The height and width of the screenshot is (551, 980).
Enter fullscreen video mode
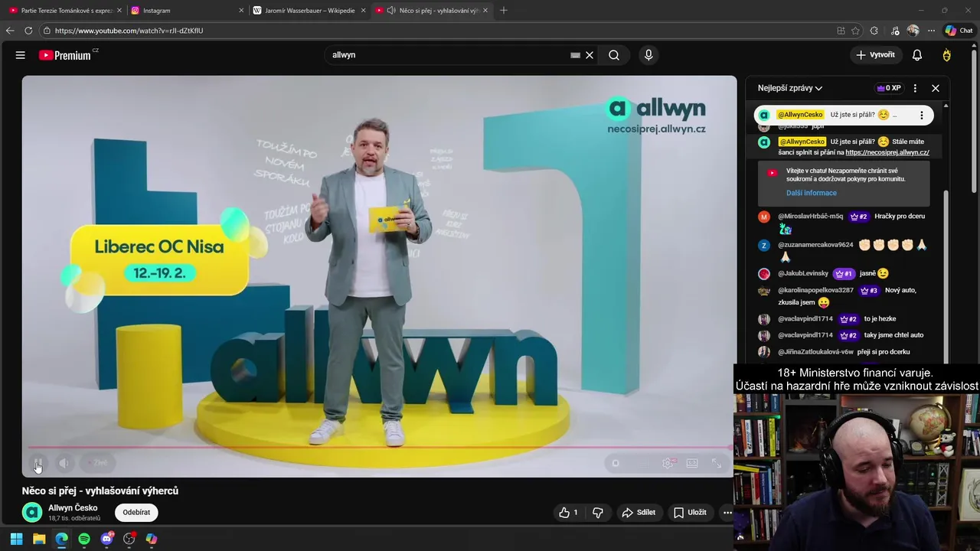tap(717, 463)
